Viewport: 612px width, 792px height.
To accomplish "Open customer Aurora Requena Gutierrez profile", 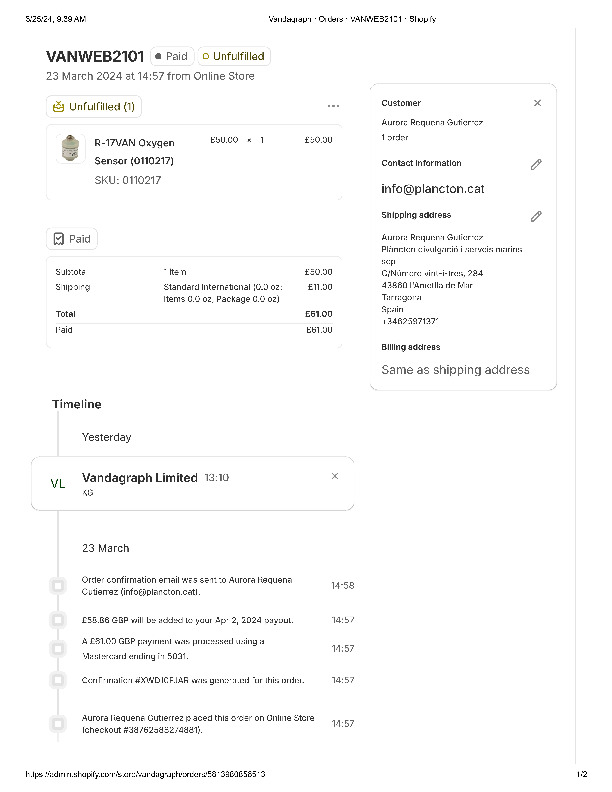I will pos(432,123).
